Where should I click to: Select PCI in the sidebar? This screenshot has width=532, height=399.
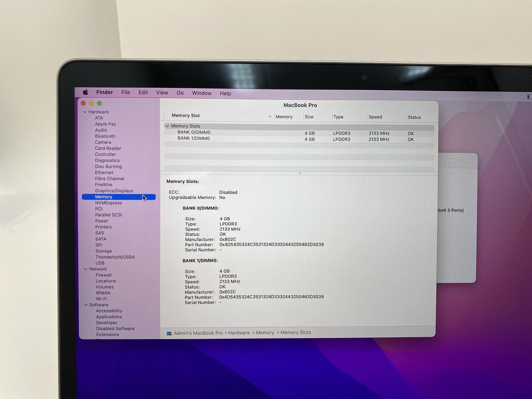click(x=99, y=209)
